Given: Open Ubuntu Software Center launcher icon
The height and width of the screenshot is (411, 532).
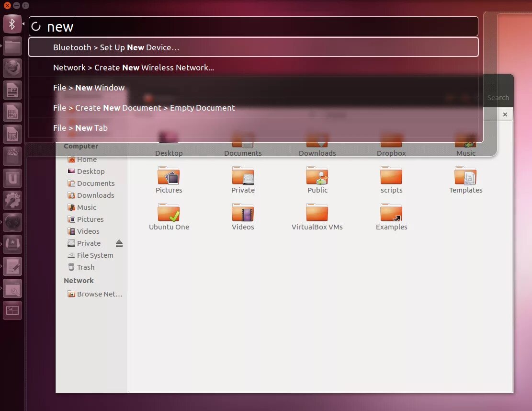Looking at the screenshot, I should (x=12, y=157).
